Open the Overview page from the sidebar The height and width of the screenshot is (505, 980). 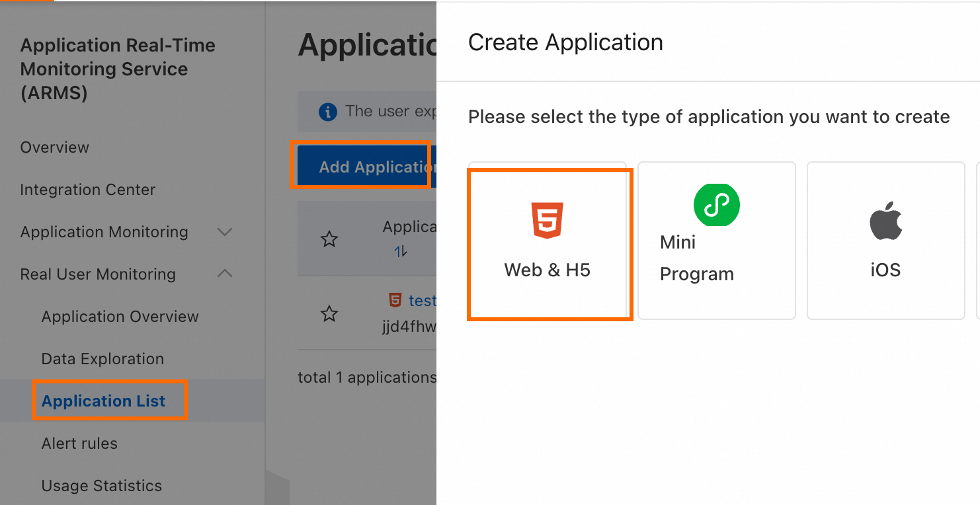coord(54,147)
